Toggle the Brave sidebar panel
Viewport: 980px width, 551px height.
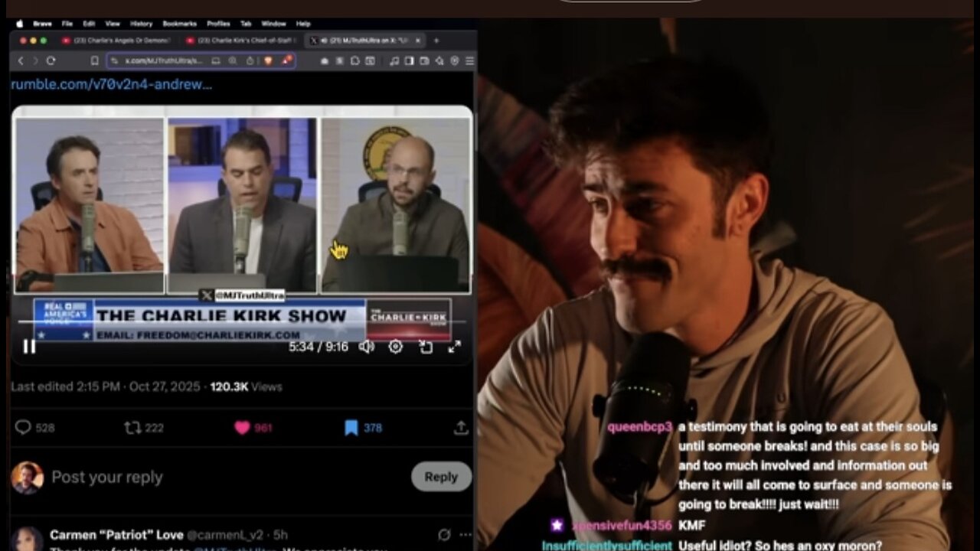[410, 60]
